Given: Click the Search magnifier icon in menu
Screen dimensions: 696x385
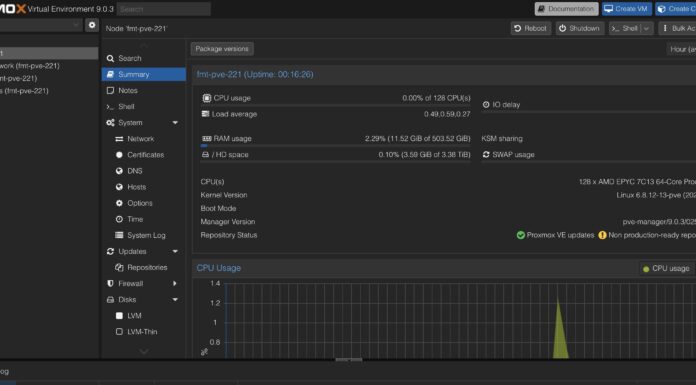Looking at the screenshot, I should 111,58.
